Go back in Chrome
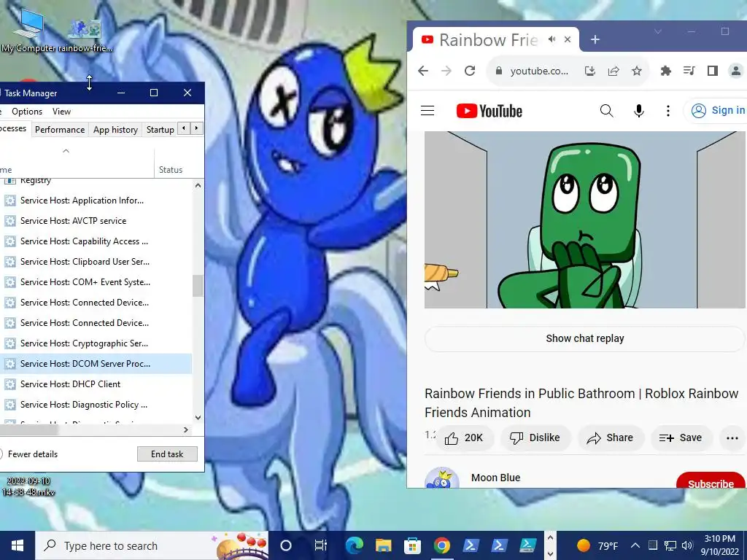 423,71
